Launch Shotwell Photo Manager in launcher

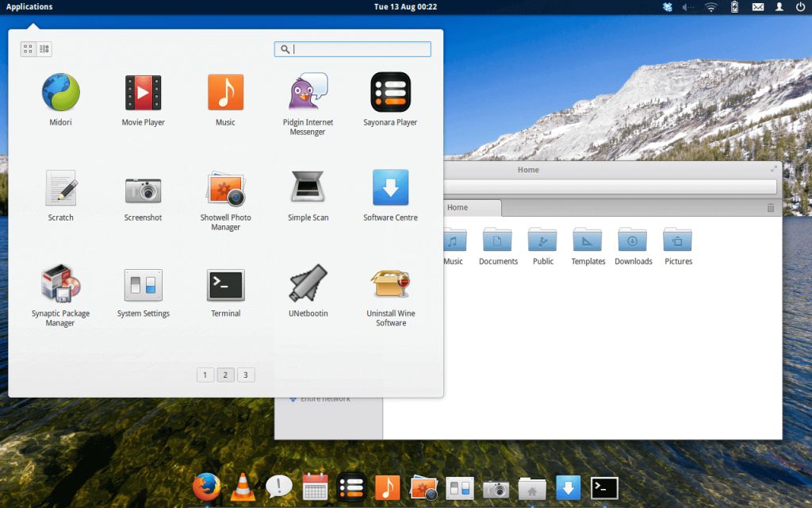[x=225, y=188]
